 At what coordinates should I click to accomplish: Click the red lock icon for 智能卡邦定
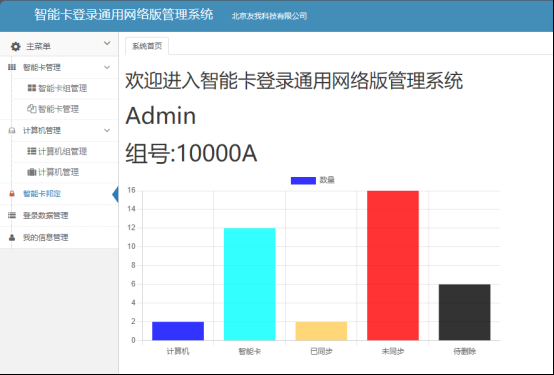[12, 194]
